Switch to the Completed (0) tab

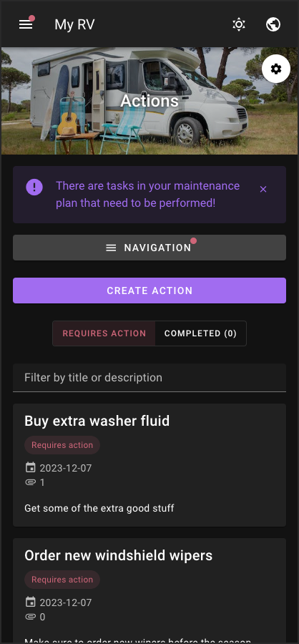click(201, 333)
